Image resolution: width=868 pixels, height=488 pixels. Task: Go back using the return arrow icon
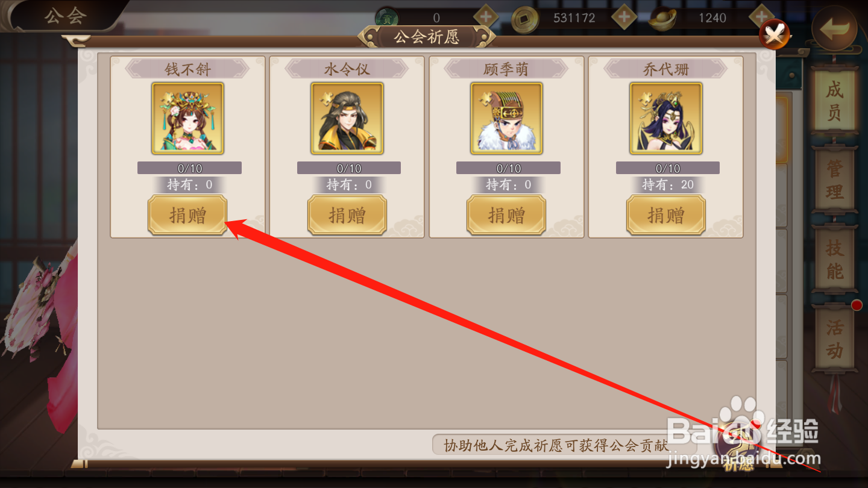point(835,29)
